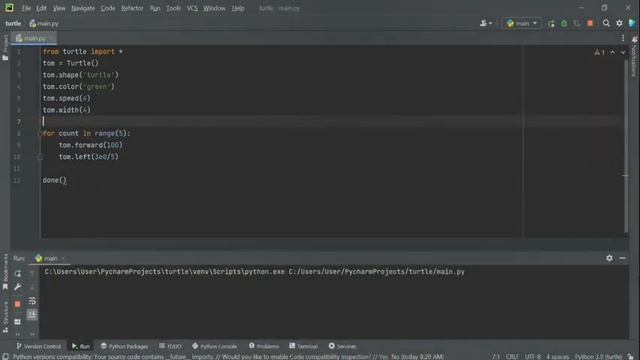Click the 7:1 cursor position in status bar
The image size is (640, 360).
[496, 357]
